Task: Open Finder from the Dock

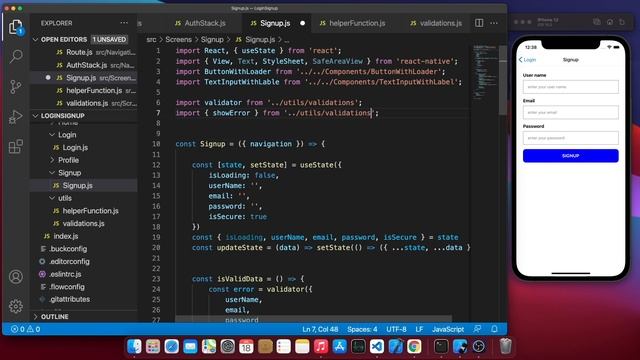Action: click(x=134, y=347)
